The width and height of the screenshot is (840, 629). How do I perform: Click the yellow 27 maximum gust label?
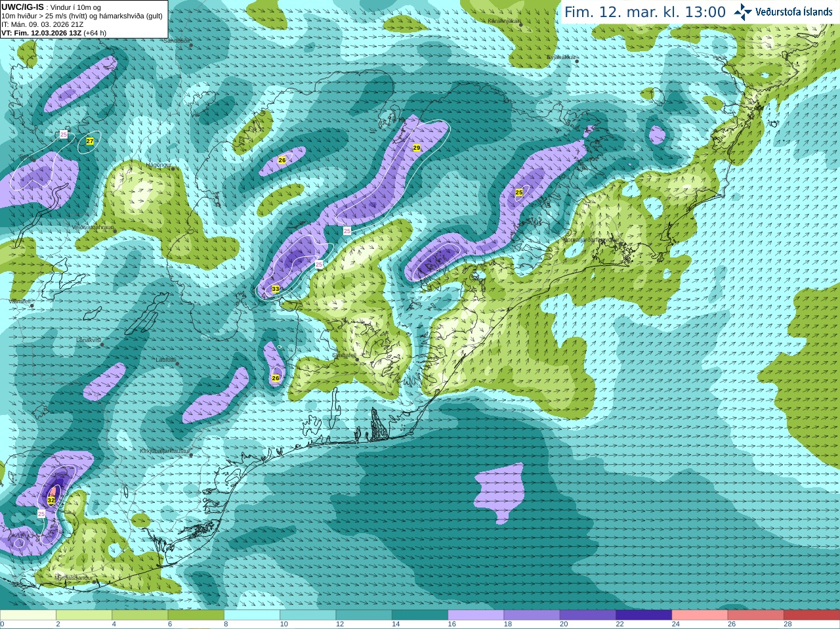(90, 141)
